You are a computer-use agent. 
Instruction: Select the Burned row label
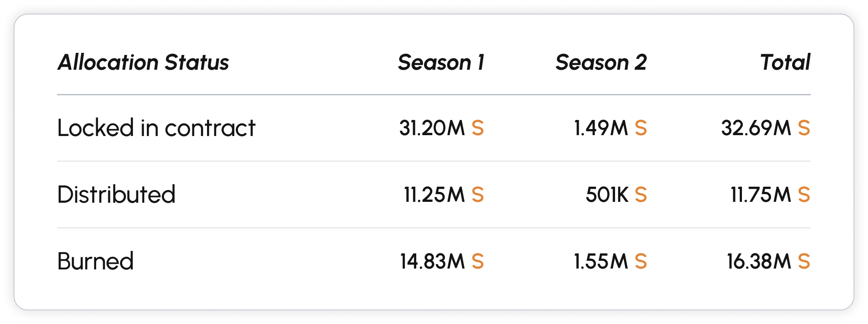pyautogui.click(x=95, y=261)
